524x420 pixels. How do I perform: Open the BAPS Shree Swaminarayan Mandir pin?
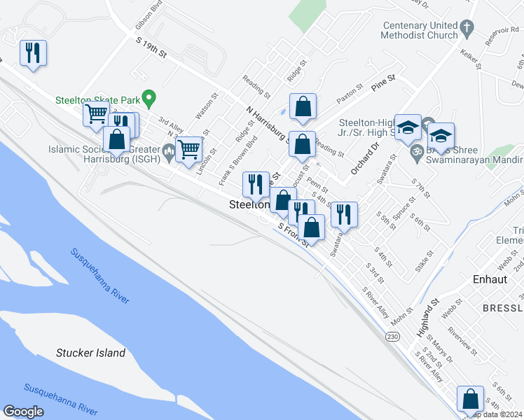click(417, 154)
